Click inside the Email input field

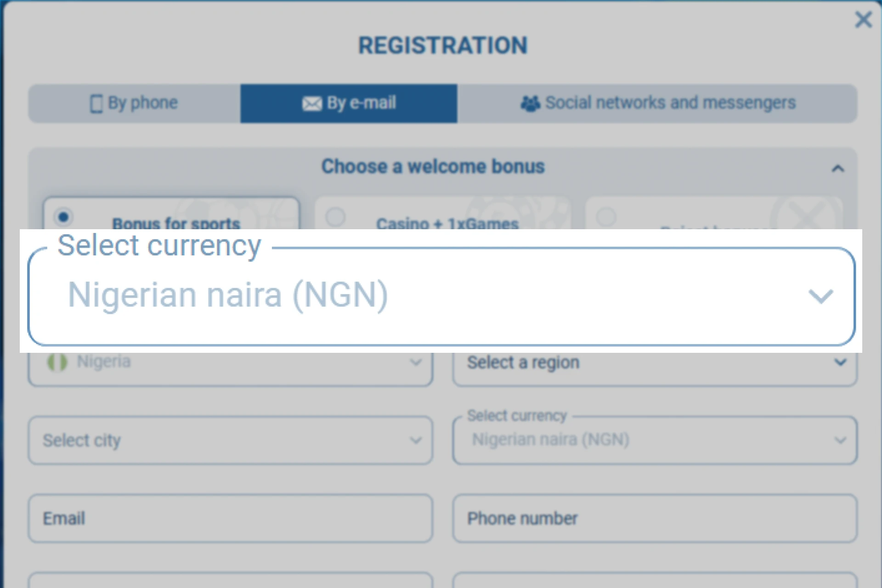pyautogui.click(x=230, y=518)
